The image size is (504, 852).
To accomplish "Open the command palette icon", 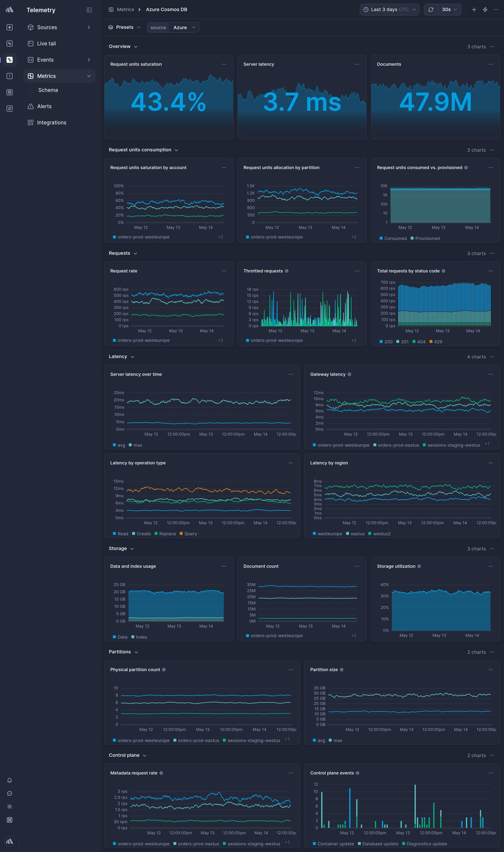I will [x=9, y=820].
